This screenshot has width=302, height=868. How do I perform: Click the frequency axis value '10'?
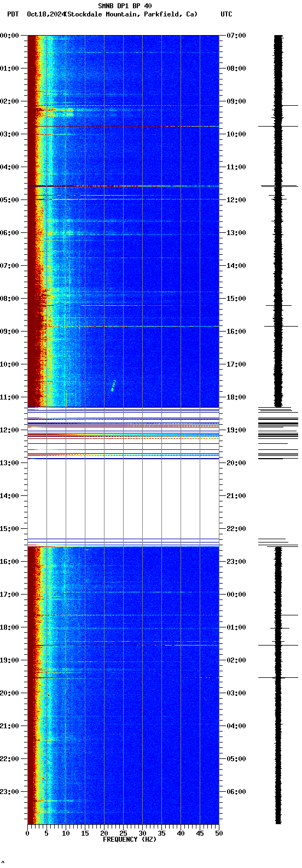tap(66, 833)
